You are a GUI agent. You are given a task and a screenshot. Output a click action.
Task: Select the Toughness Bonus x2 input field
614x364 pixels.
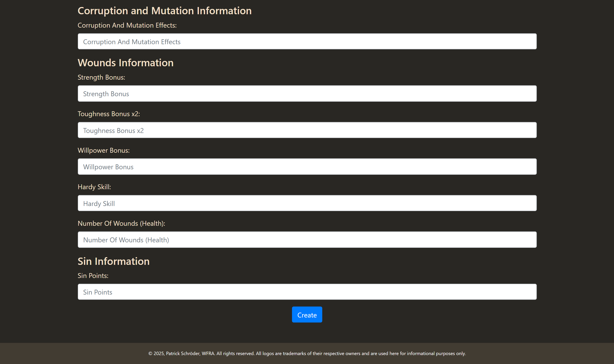(307, 130)
